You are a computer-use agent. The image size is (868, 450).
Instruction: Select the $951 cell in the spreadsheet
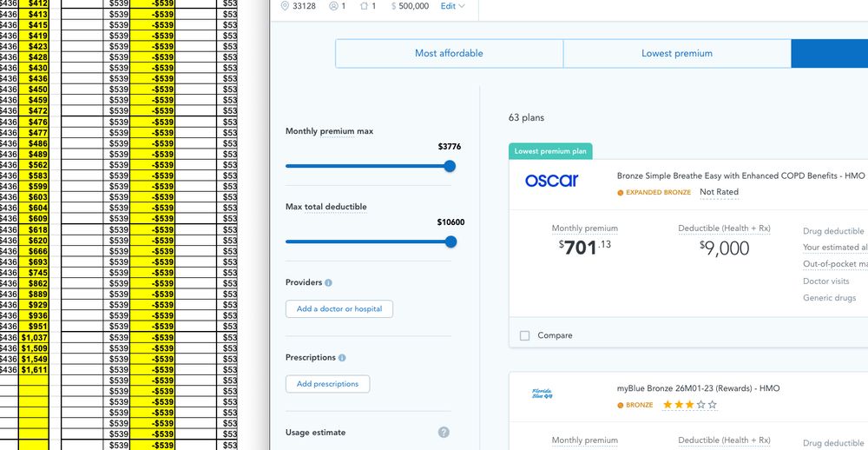tap(34, 327)
